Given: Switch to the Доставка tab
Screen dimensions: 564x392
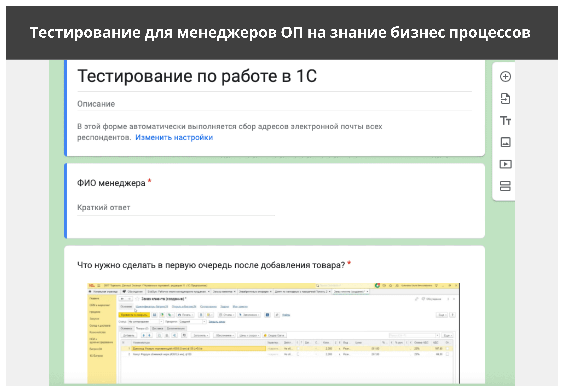Looking at the screenshot, I should [x=157, y=328].
